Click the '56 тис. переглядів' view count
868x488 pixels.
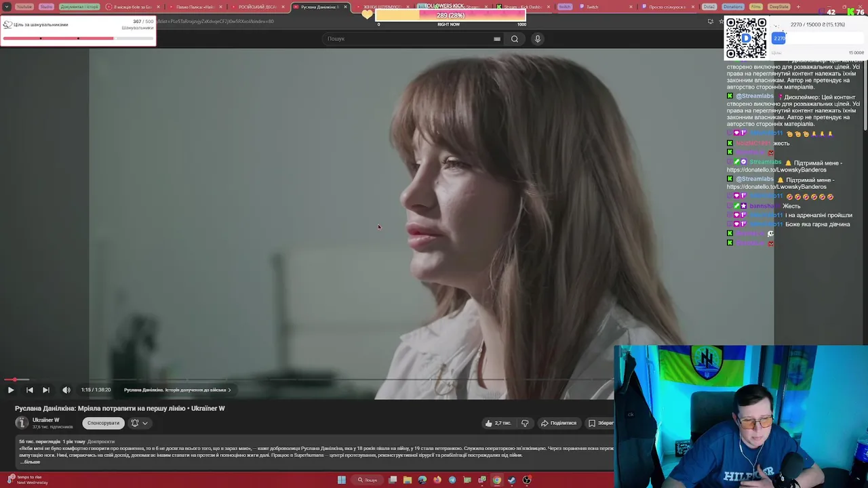(x=39, y=441)
